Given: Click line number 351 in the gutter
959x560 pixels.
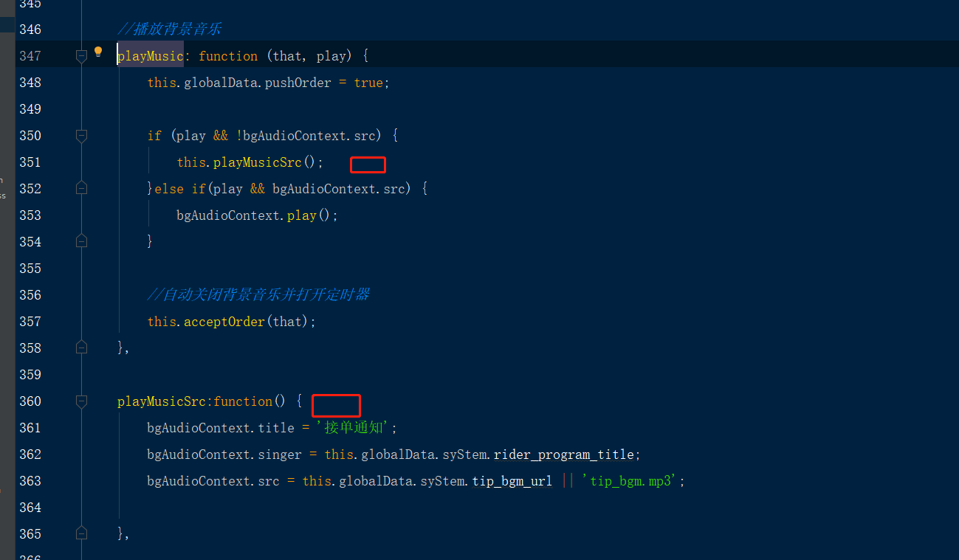Looking at the screenshot, I should coord(30,162).
